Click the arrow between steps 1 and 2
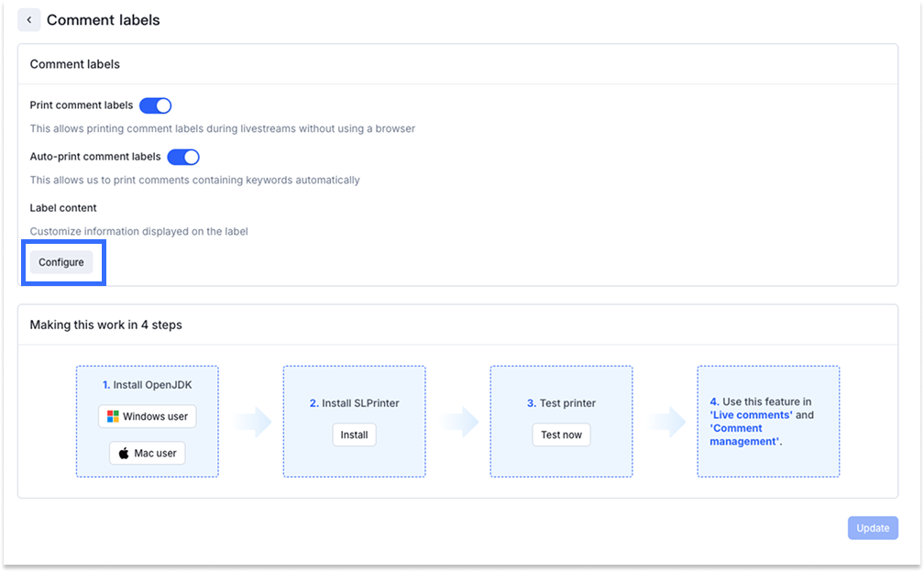This screenshot has width=924, height=572. click(251, 422)
